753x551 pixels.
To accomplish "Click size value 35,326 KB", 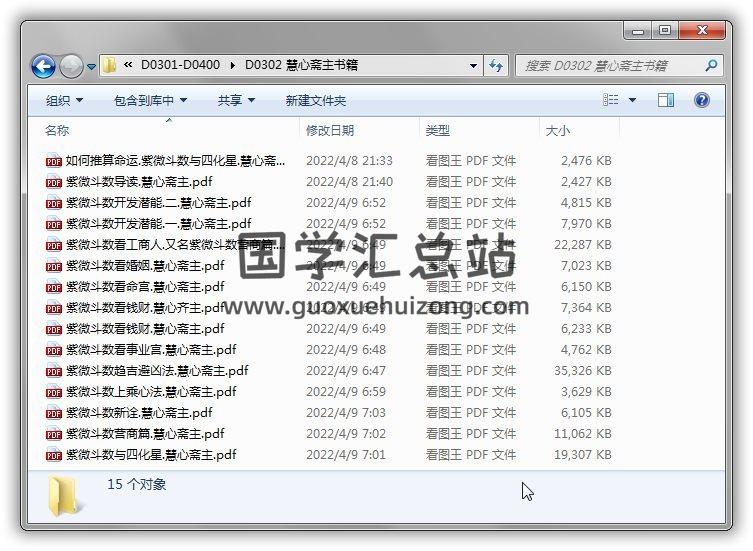I will 583,371.
